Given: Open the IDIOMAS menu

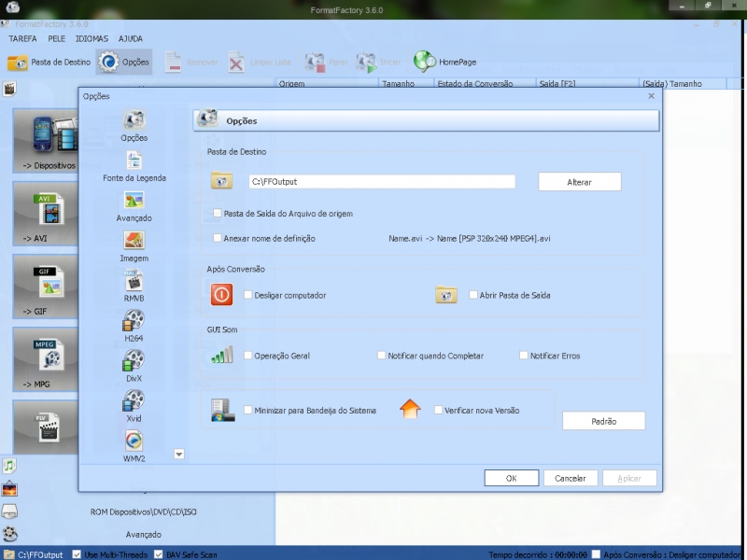Looking at the screenshot, I should 92,38.
